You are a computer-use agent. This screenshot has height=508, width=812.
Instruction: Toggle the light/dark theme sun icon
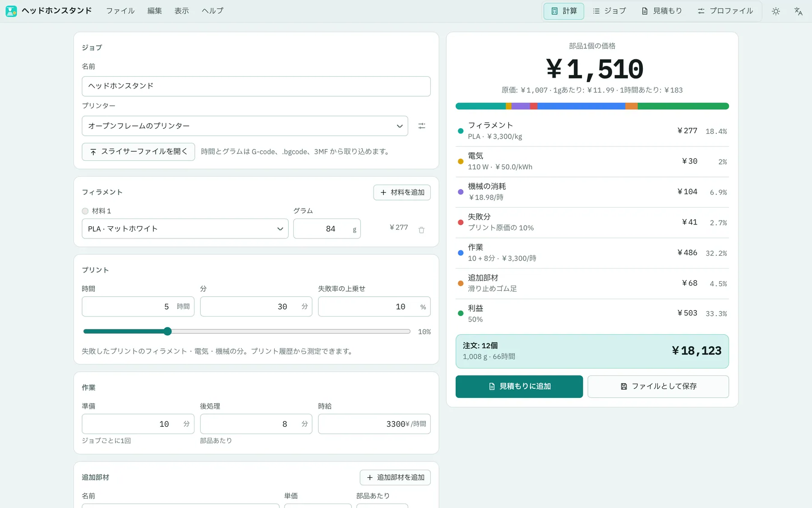pyautogui.click(x=775, y=11)
